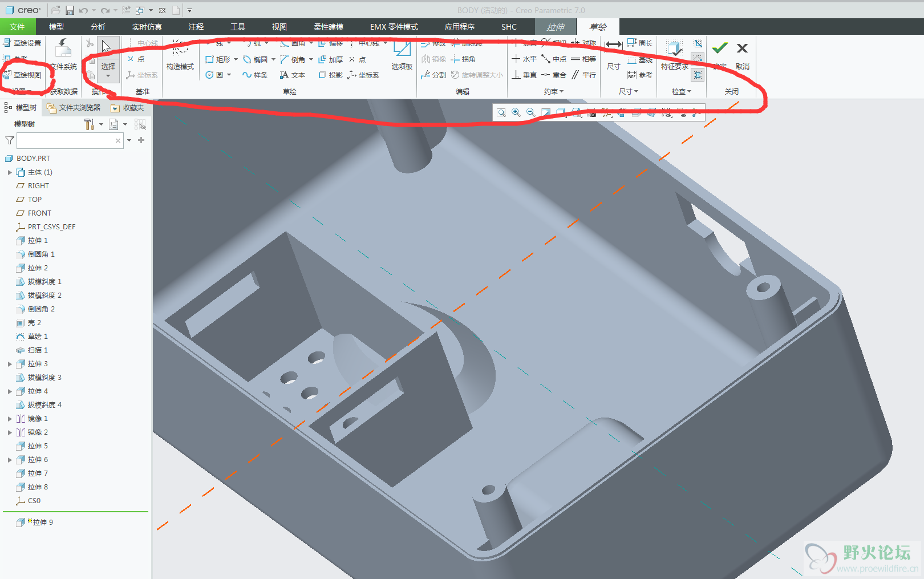Image resolution: width=924 pixels, height=579 pixels.
Task: Click the Reference (参考) dimension tool
Action: (x=639, y=75)
